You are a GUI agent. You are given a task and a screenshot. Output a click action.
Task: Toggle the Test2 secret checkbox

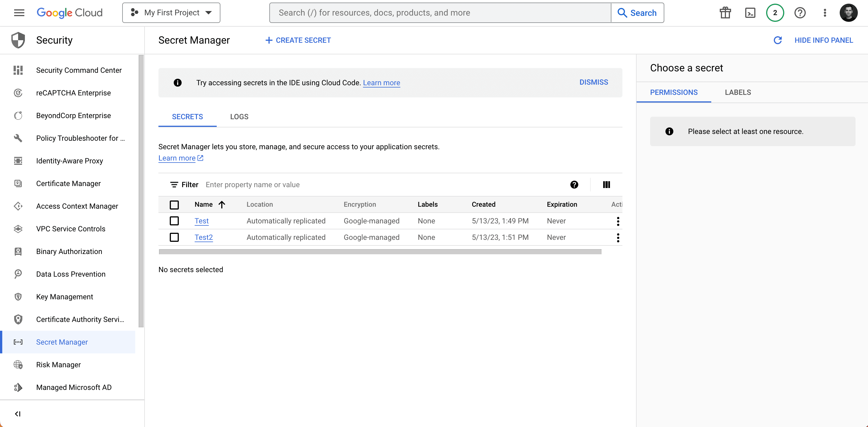pos(174,237)
